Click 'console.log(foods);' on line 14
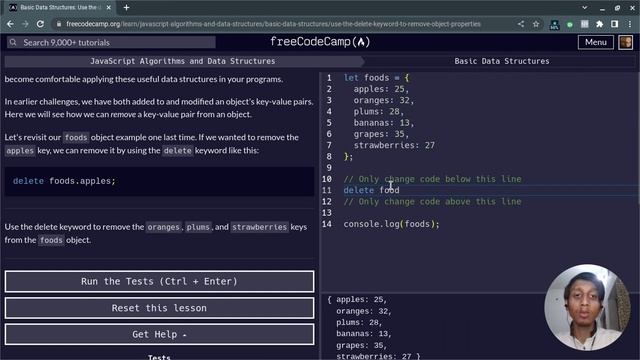This screenshot has width=640, height=360. tap(391, 224)
